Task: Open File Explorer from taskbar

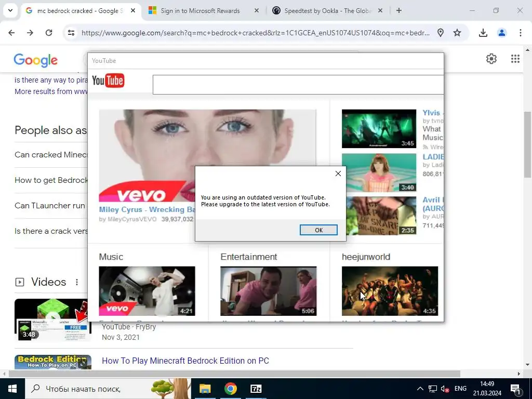Action: (205, 389)
